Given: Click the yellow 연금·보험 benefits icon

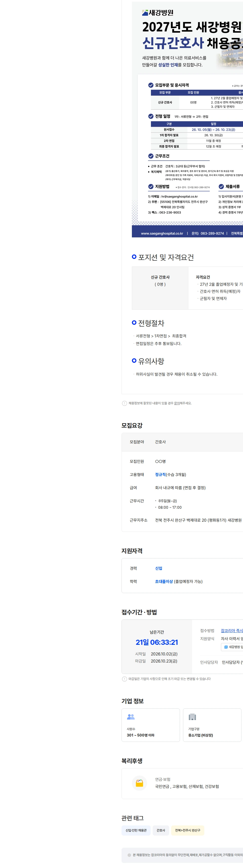Looking at the screenshot, I should (139, 783).
